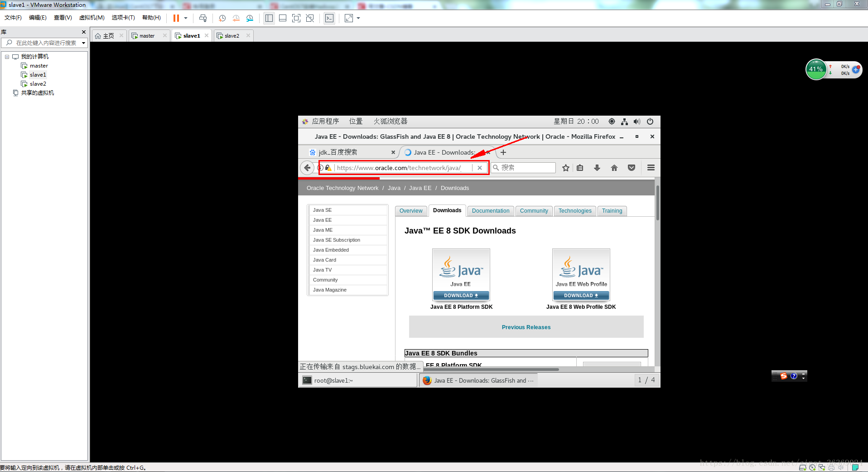868x472 pixels.
Task: Save page to Pocket icon
Action: click(x=632, y=168)
